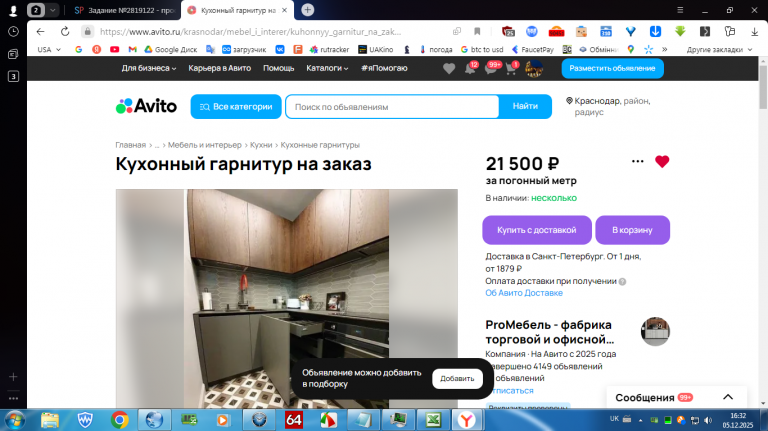Open the main kitchen photo
The height and width of the screenshot is (431, 768).
tap(287, 299)
